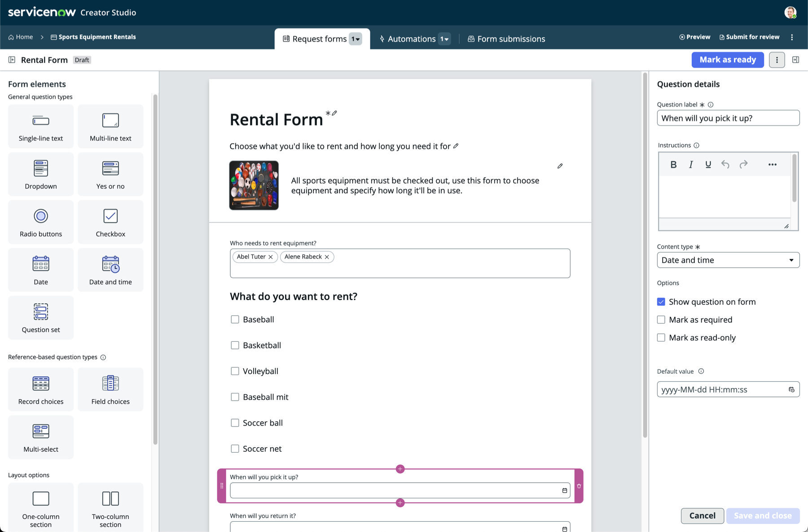Image resolution: width=808 pixels, height=532 pixels.
Task: Add a Multi-line text element
Action: point(110,126)
